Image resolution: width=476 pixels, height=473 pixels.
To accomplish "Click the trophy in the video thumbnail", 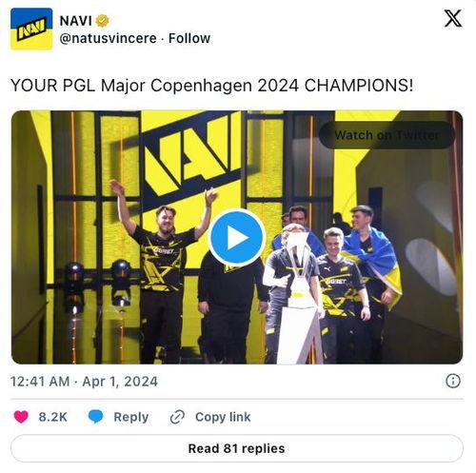I will (299, 298).
